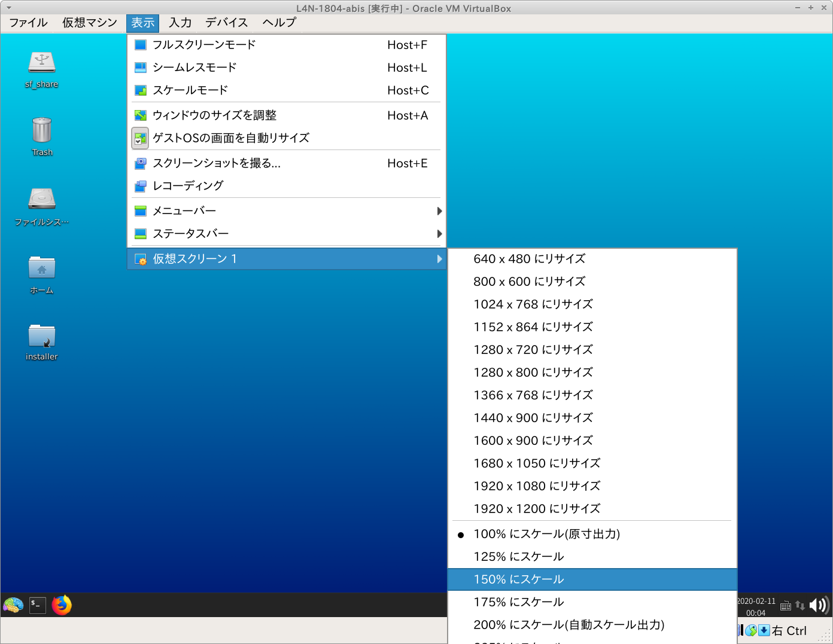This screenshot has height=644, width=833.
Task: Click the screenshot camera icon (スクリーンショットを撮る)
Action: tap(141, 163)
